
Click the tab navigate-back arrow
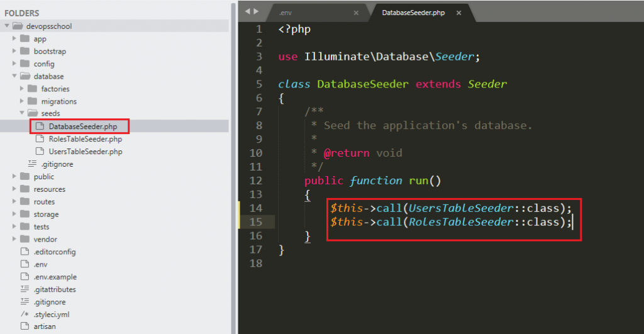click(x=248, y=11)
